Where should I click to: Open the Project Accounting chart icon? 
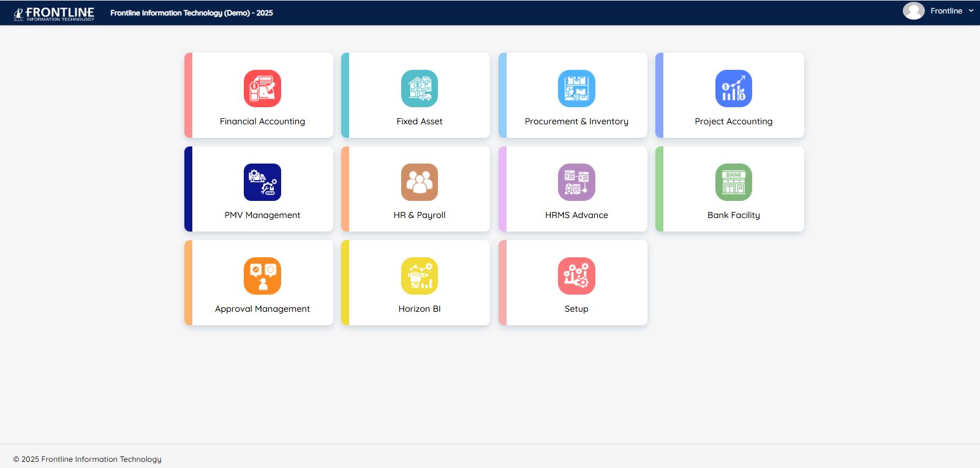[x=734, y=88]
